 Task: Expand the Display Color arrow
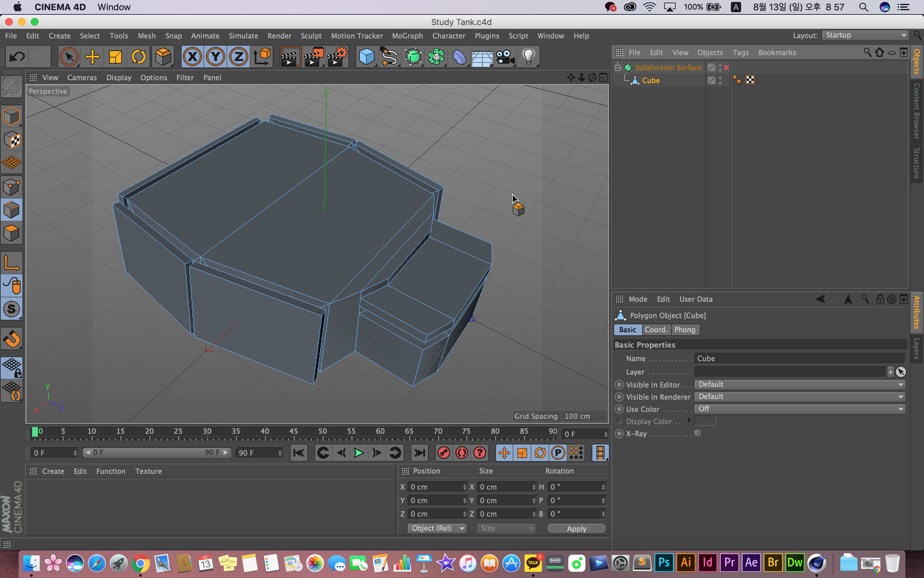(689, 420)
